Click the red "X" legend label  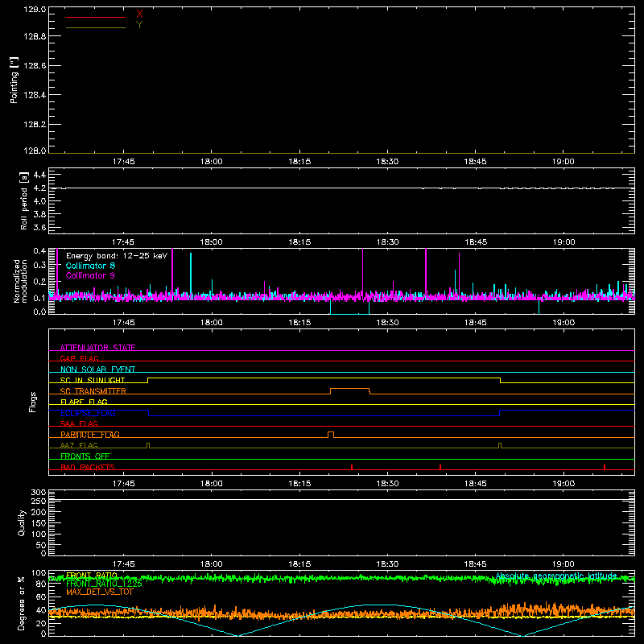click(139, 14)
